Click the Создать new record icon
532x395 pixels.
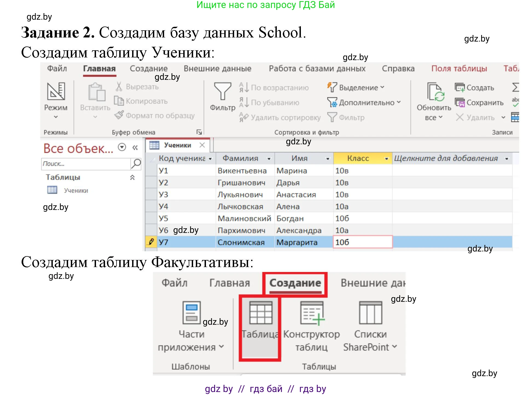(460, 87)
